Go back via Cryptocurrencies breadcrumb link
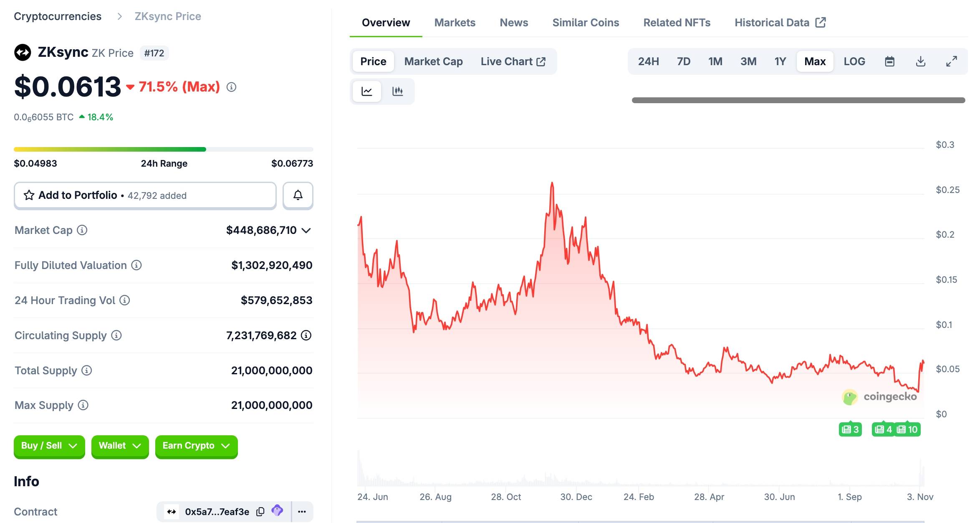Image resolution: width=980 pixels, height=523 pixels. 58,16
